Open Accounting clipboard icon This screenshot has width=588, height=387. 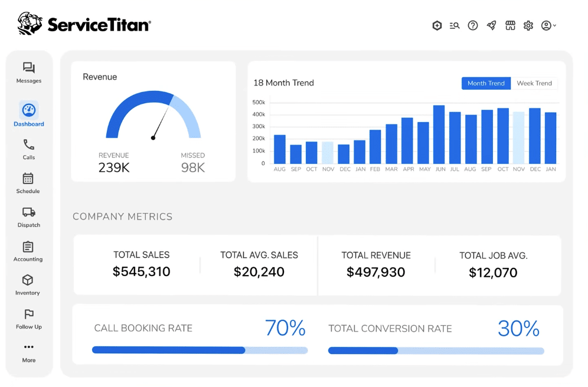(x=28, y=247)
